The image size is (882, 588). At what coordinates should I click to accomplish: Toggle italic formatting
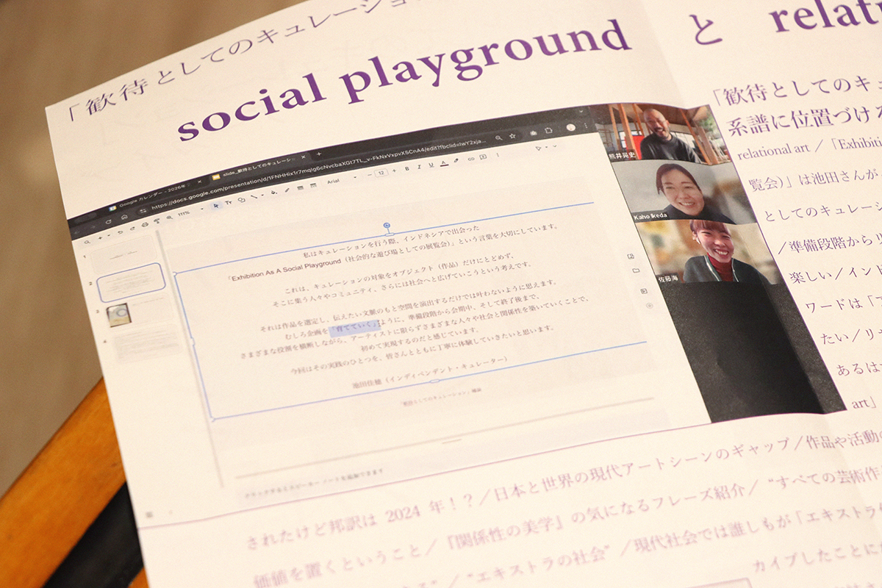pos(419,167)
